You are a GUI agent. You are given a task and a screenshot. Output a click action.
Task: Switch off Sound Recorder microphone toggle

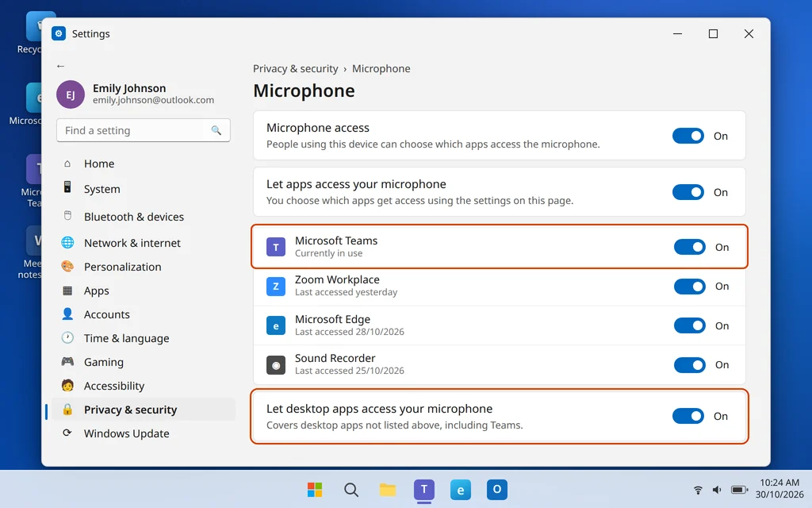(x=689, y=365)
